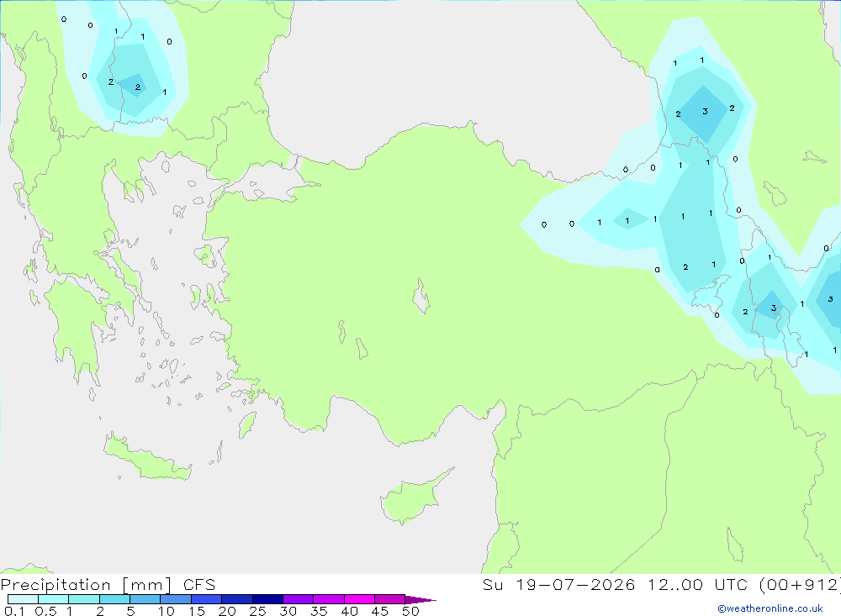This screenshot has width=841, height=616.
Task: Pick the dark navy 25–30 legend swatch
Action: [267, 599]
